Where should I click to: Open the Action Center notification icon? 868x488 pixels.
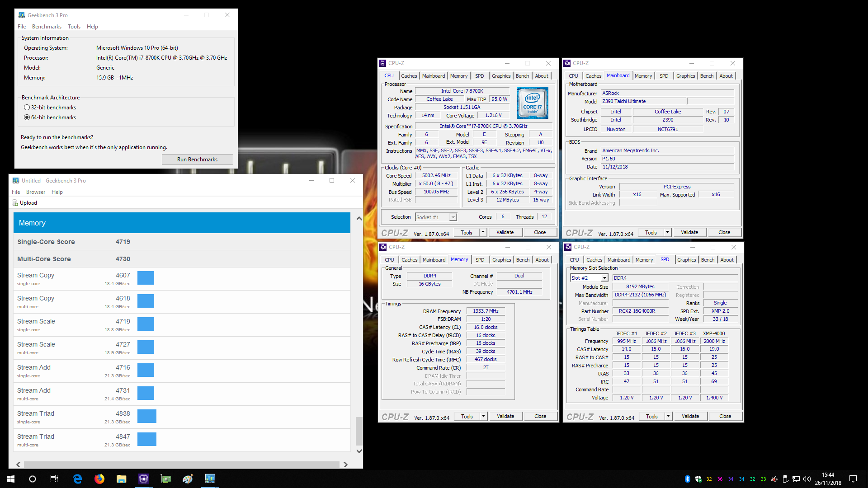click(853, 479)
